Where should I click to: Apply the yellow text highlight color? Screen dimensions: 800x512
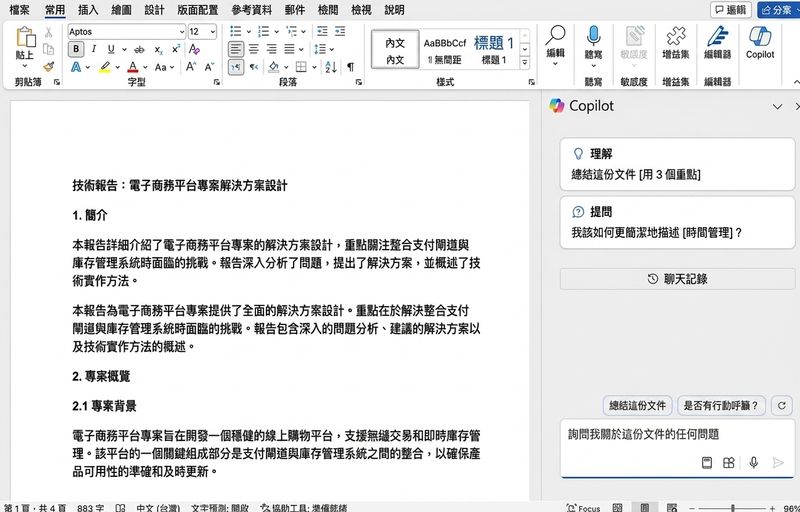(105, 67)
